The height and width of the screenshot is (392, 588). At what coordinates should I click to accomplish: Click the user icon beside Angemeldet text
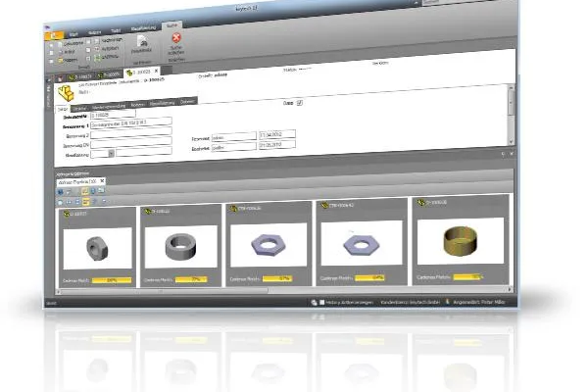coord(447,302)
